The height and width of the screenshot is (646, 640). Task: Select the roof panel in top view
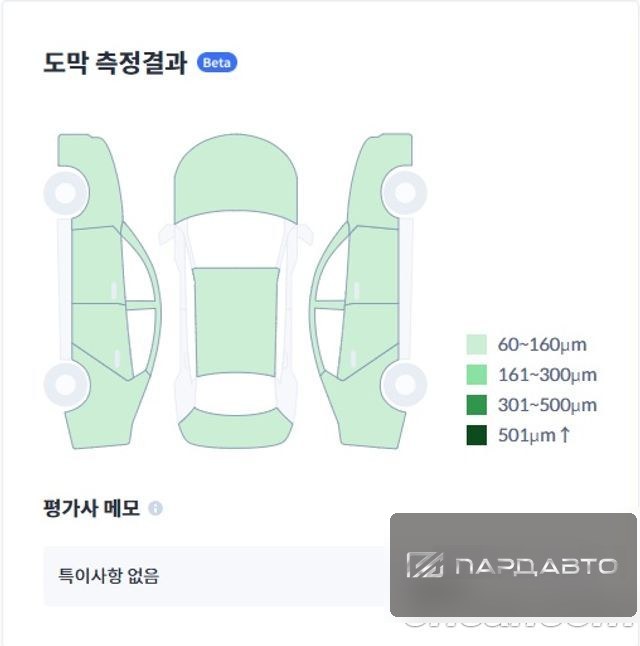point(236,322)
